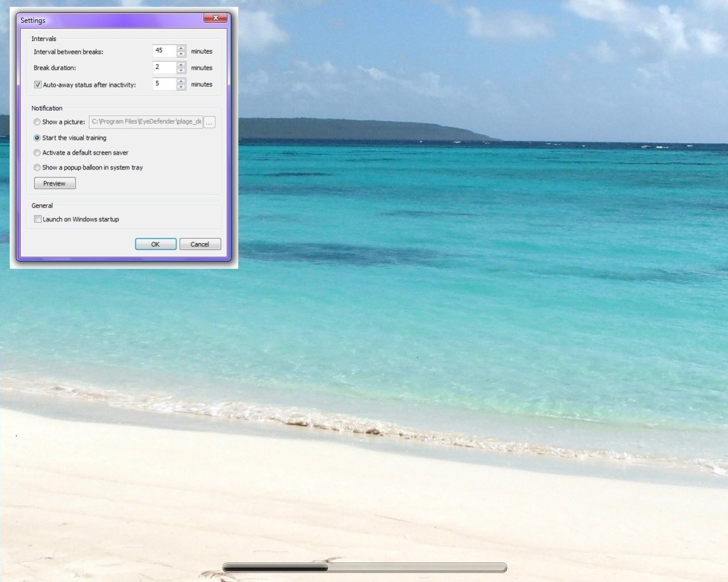
Task: Preview the selected notification
Action: point(54,183)
